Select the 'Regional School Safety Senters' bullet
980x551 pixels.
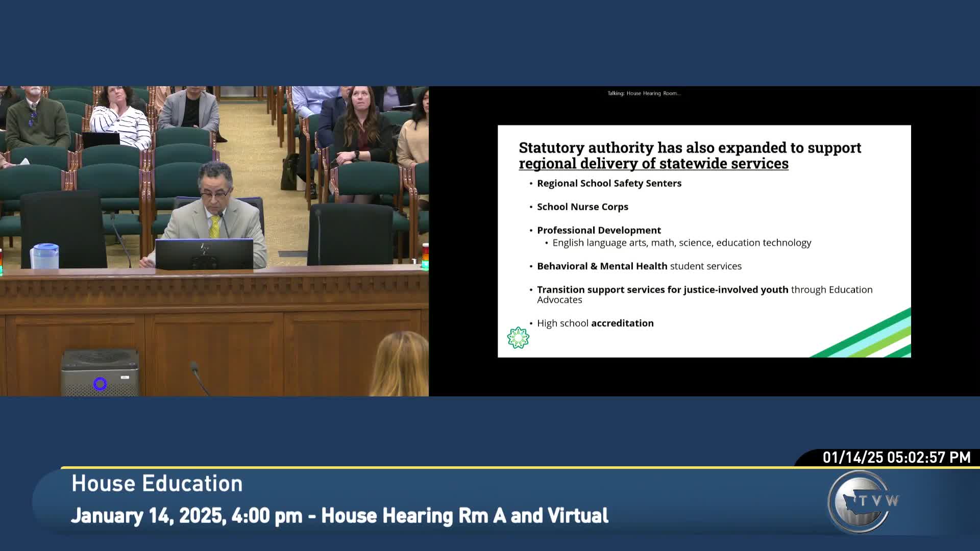tap(609, 183)
